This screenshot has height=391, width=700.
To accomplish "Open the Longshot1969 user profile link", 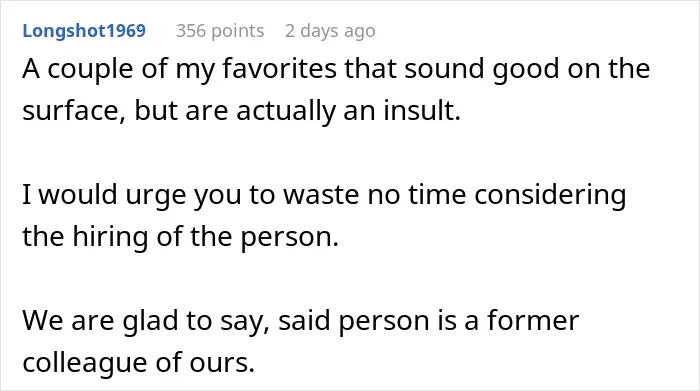I will (84, 31).
